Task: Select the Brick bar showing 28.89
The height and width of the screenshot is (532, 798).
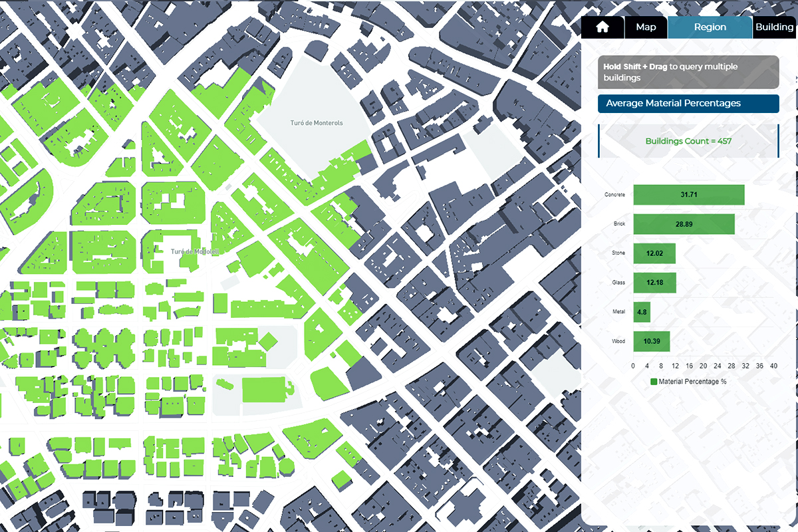Action: (x=684, y=224)
